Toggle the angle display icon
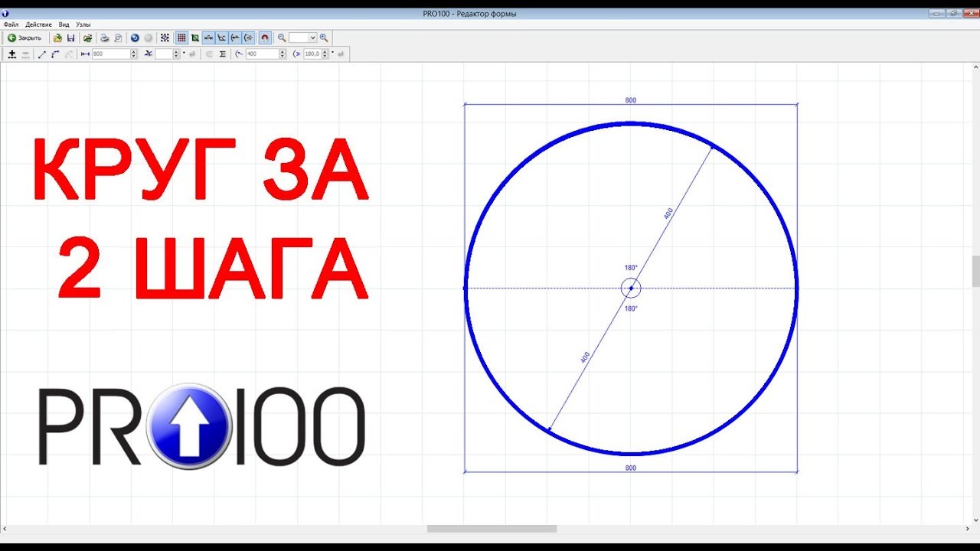 (x=222, y=37)
